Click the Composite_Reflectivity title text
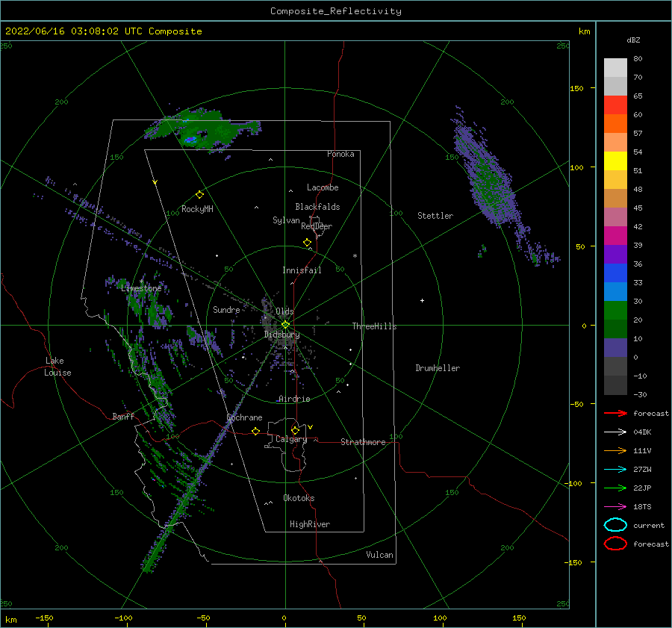The width and height of the screenshot is (672, 628). (x=336, y=11)
